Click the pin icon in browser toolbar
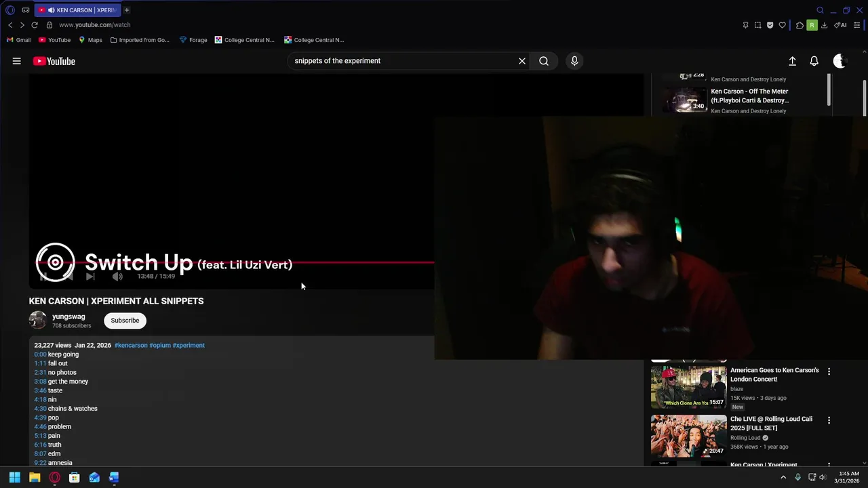This screenshot has height=488, width=868. click(x=745, y=25)
